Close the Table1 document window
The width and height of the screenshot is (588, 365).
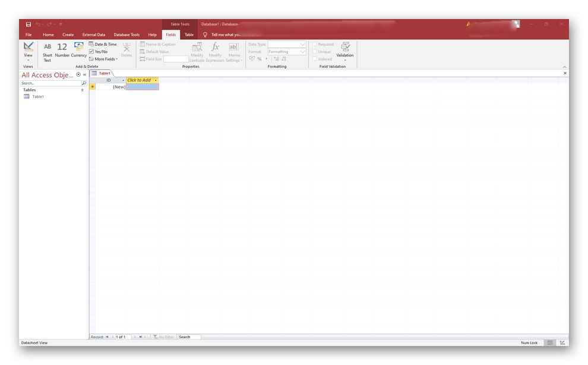coord(565,73)
